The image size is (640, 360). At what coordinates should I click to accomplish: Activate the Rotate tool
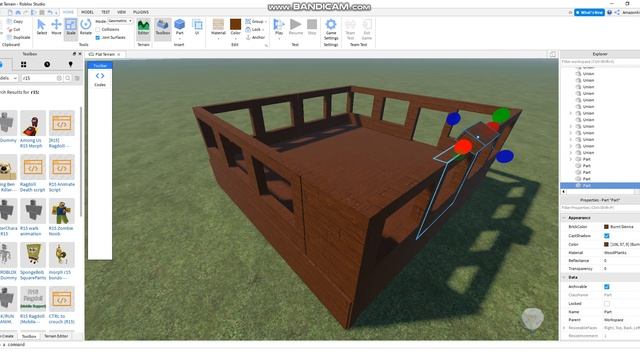point(86,27)
